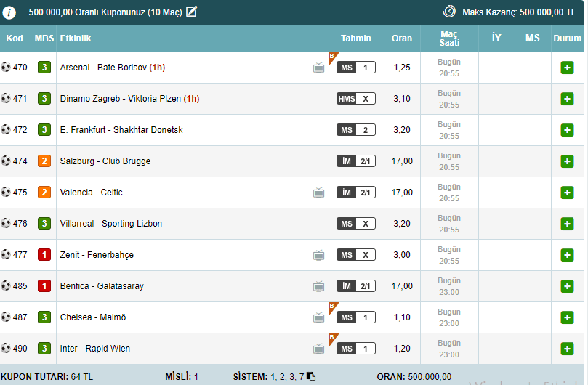Click the MİSLİ: 1 value
This screenshot has height=385, width=588.
tap(182, 377)
